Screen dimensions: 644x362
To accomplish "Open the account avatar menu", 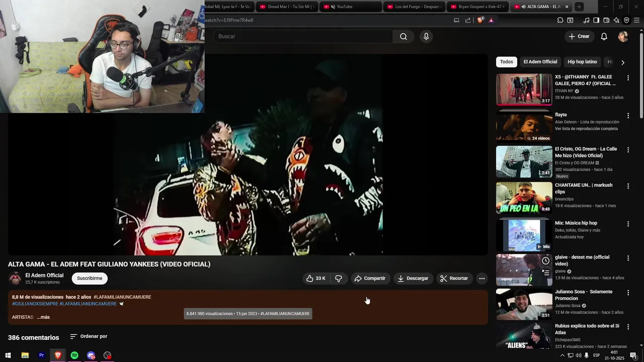I will [x=623, y=36].
